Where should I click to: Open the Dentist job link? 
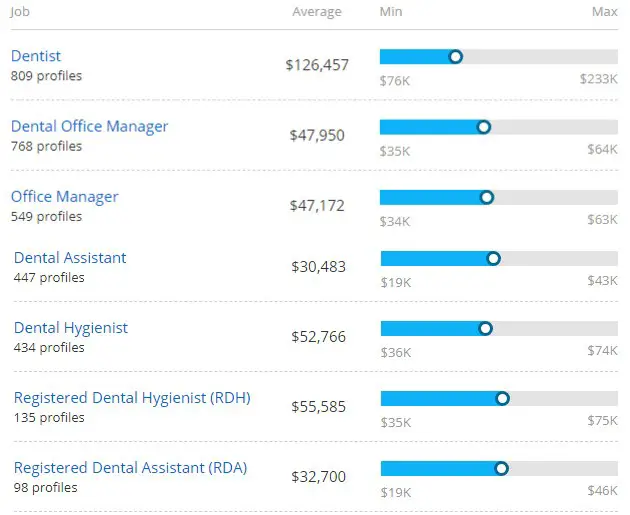(x=36, y=56)
